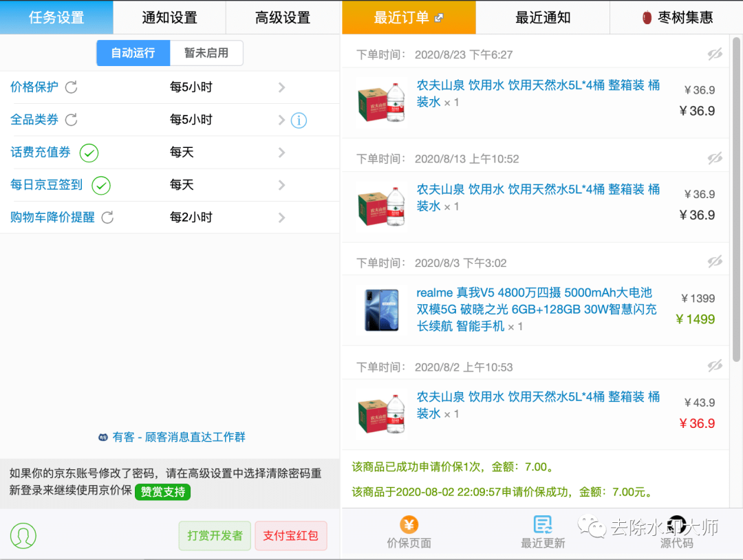Open 源代码 GitHub icon
The height and width of the screenshot is (560, 743).
pos(677,524)
